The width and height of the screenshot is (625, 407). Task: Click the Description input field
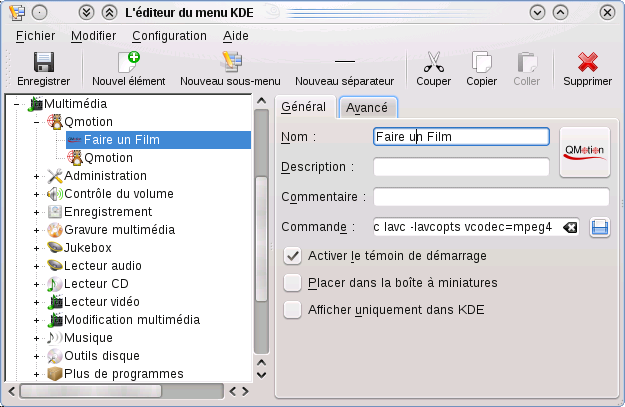click(x=461, y=167)
